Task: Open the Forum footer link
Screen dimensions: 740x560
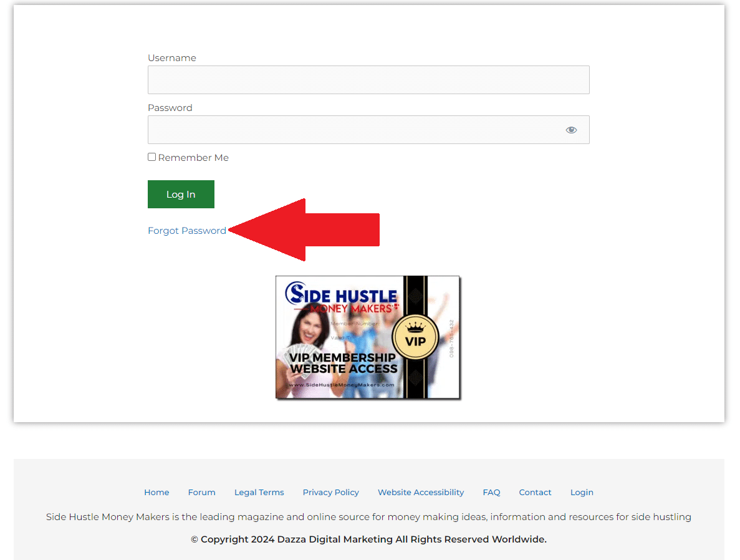Action: pyautogui.click(x=201, y=492)
